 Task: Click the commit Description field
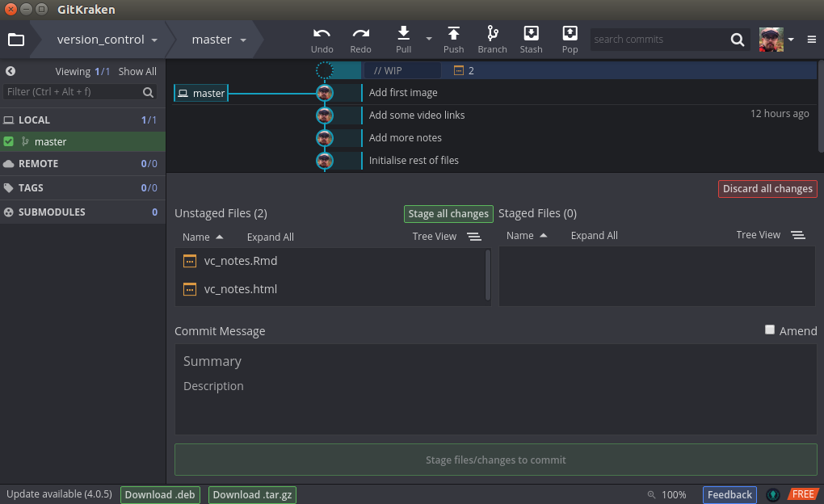(495, 386)
